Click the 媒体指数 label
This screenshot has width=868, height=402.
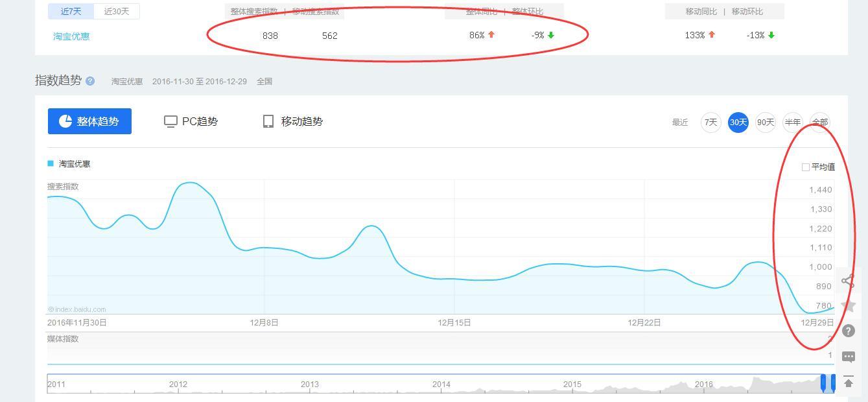click(63, 338)
